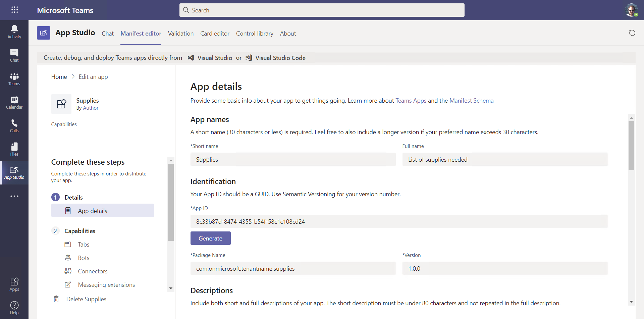Click the steps panel scroll up arrow
The width and height of the screenshot is (644, 319).
(171, 160)
